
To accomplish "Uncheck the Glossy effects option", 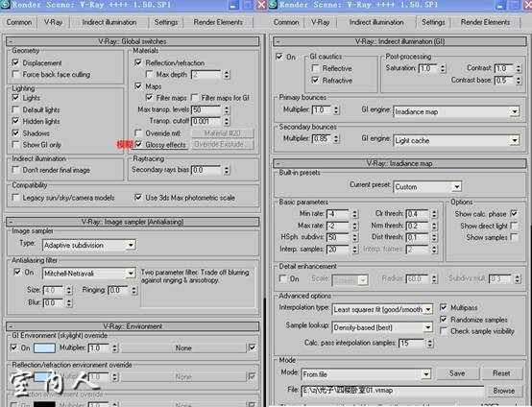I will pyautogui.click(x=138, y=145).
